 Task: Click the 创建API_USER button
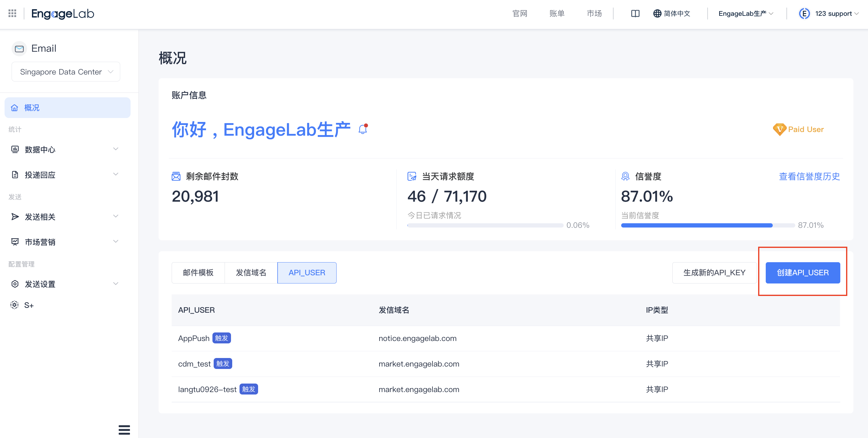click(803, 273)
